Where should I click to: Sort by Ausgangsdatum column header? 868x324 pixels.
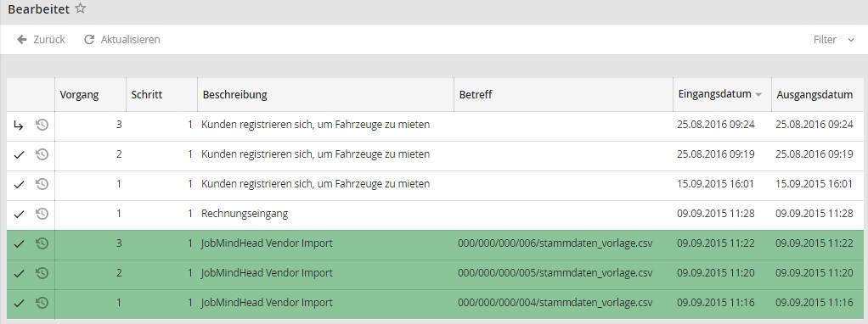coord(814,94)
